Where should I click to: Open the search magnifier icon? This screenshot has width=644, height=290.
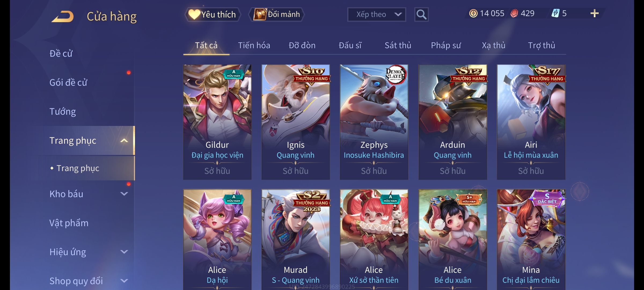point(421,15)
